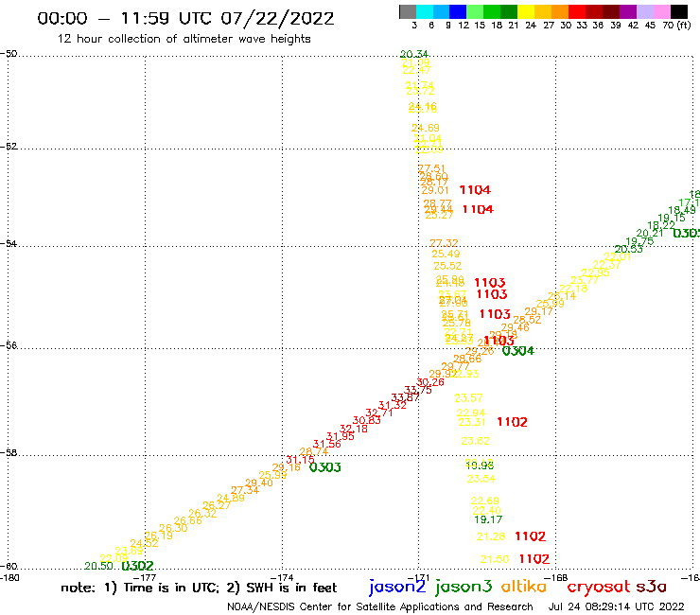Click wave height value 29.40
Viewport: 700px width, 615px height.
[259, 483]
